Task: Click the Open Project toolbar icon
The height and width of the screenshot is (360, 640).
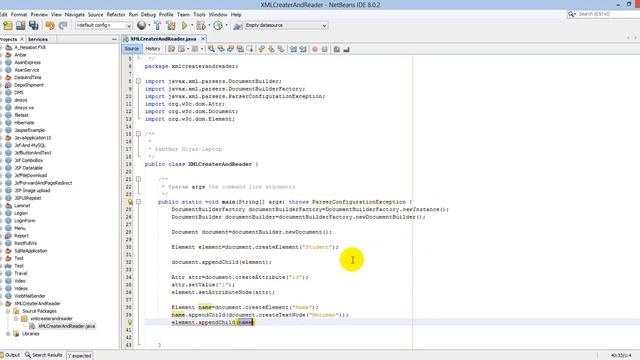Action: (x=20, y=25)
